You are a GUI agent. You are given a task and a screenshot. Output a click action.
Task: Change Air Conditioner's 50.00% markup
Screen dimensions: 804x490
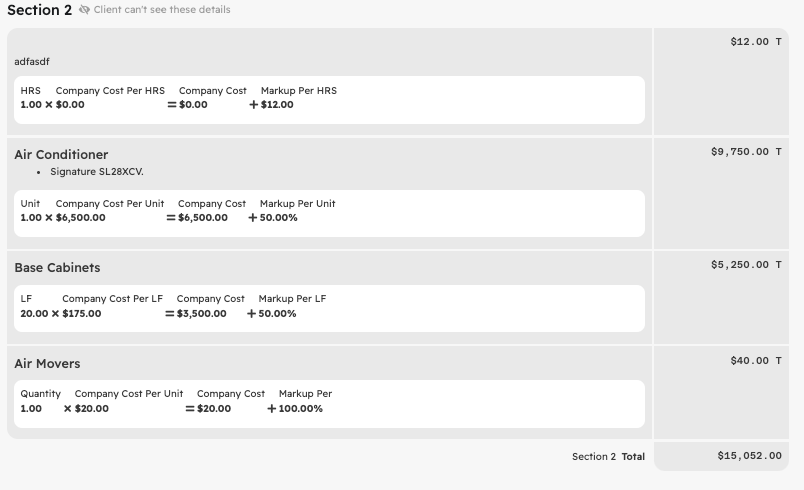pyautogui.click(x=277, y=217)
